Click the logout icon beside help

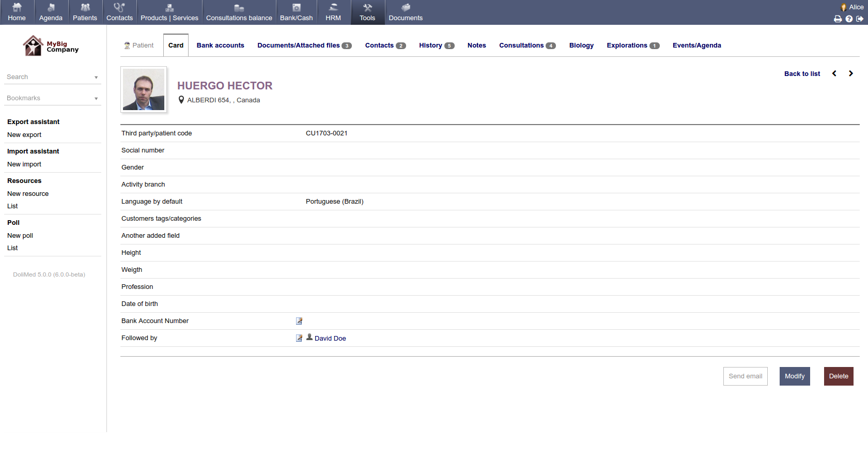(x=860, y=19)
